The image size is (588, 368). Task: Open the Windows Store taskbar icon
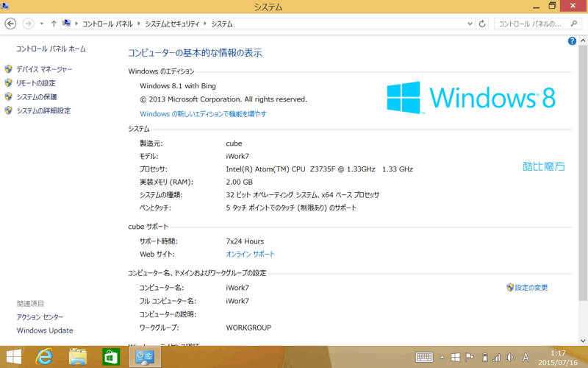tap(110, 357)
